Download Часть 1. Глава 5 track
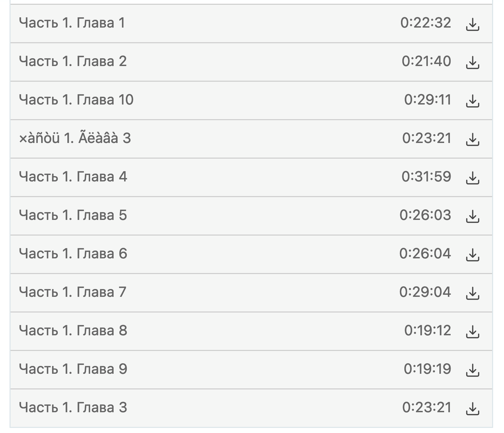Viewport: 504px width, 433px height. 472,216
